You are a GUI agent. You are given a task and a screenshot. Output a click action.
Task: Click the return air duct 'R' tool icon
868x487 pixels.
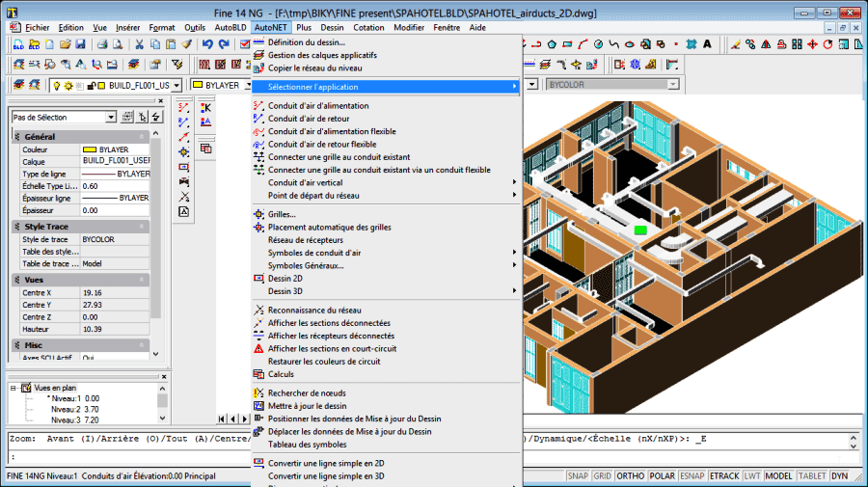pos(184,122)
